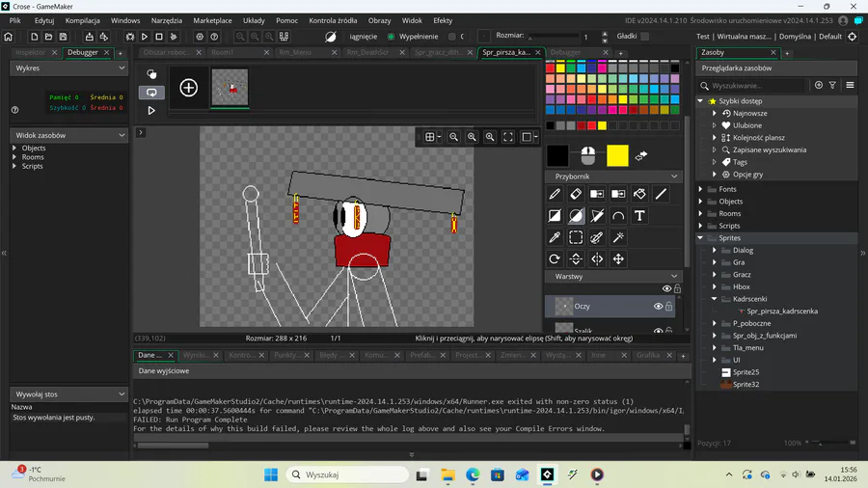Select the Pencil tool in Przybornik

(555, 194)
